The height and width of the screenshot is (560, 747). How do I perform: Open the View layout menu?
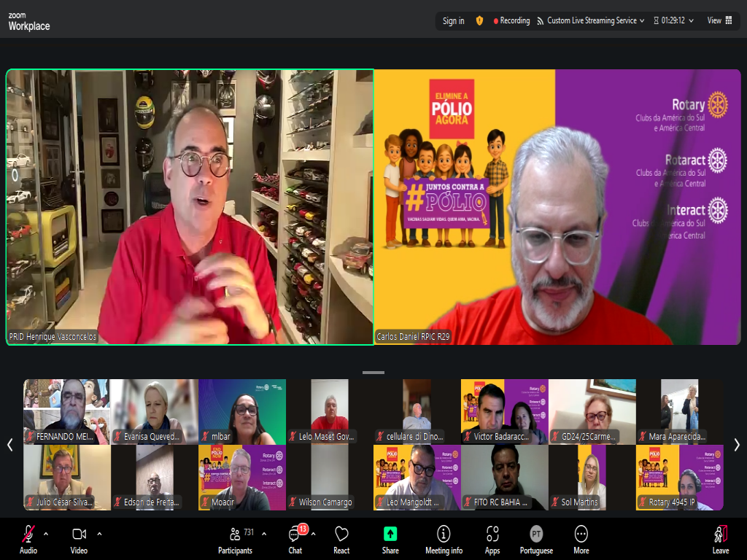(x=719, y=20)
